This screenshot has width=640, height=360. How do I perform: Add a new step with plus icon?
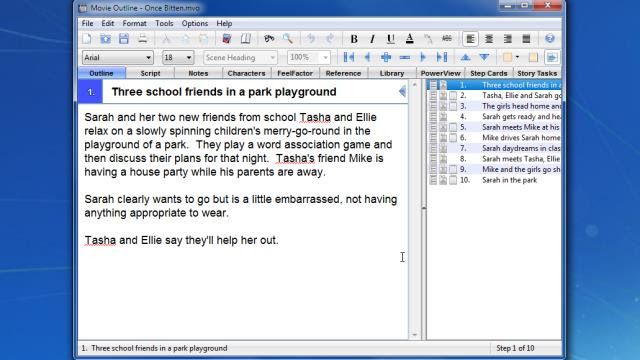point(386,57)
